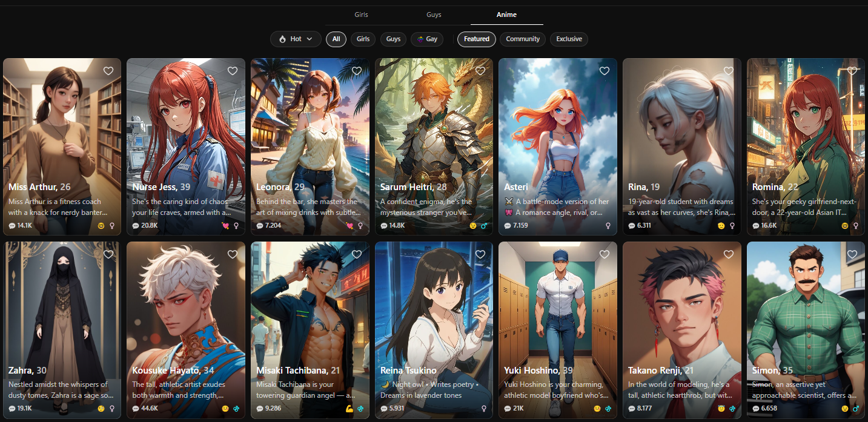Click the chat count icon on Zahra's card
This screenshot has height=422, width=868.
pyautogui.click(x=12, y=409)
